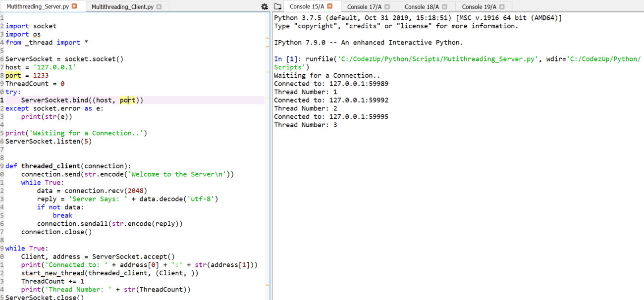Close the Console 15/A tab
The width and height of the screenshot is (644, 300).
[x=330, y=6]
